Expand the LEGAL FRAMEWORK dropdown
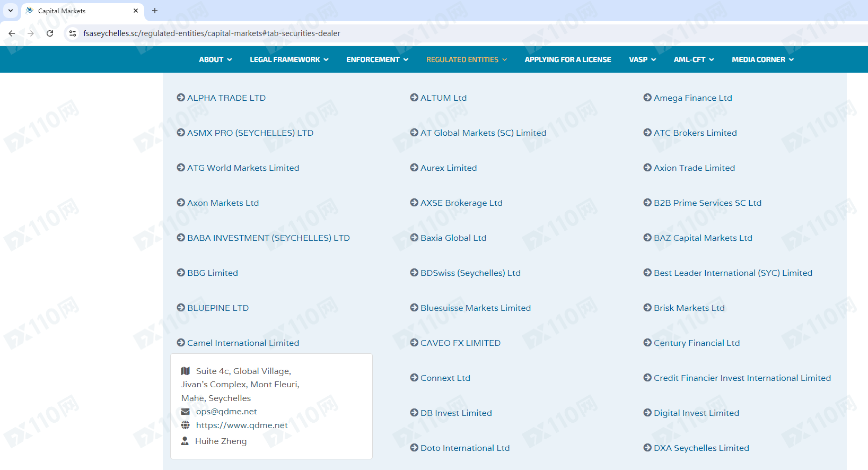Image resolution: width=868 pixels, height=470 pixels. [289, 59]
